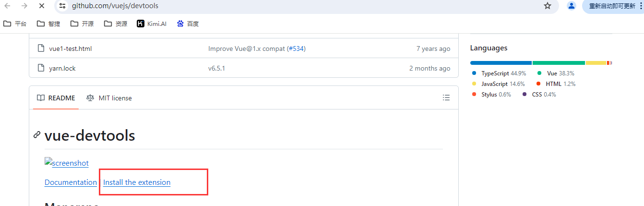Expand the 开源 bookmarks folder
The width and height of the screenshot is (644, 206).
click(x=82, y=24)
